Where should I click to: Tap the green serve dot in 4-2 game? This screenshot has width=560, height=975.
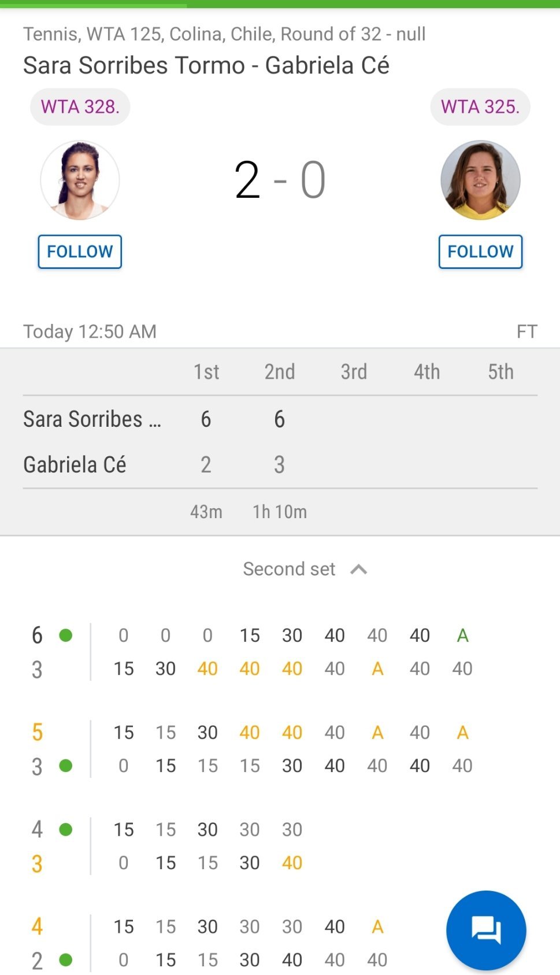[66, 960]
